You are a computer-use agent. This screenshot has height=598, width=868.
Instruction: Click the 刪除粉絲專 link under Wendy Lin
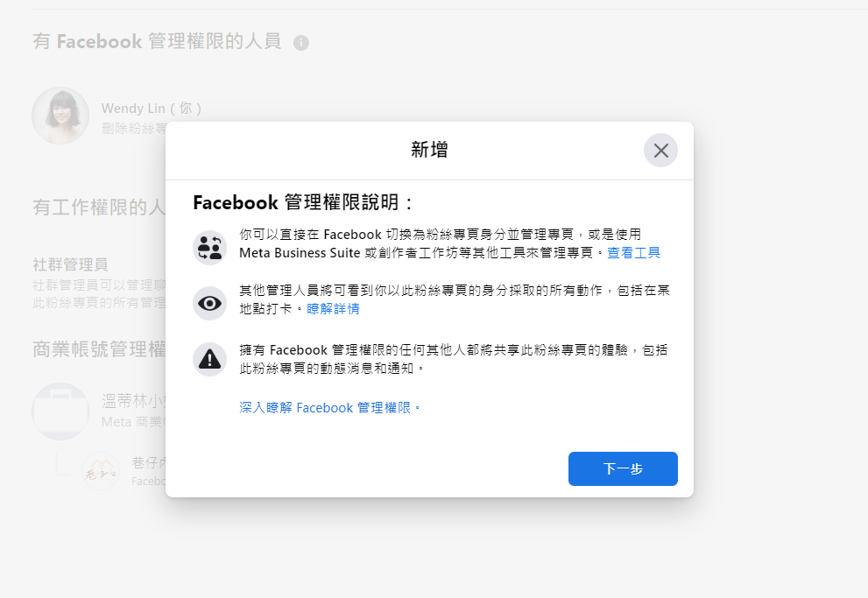[x=133, y=129]
